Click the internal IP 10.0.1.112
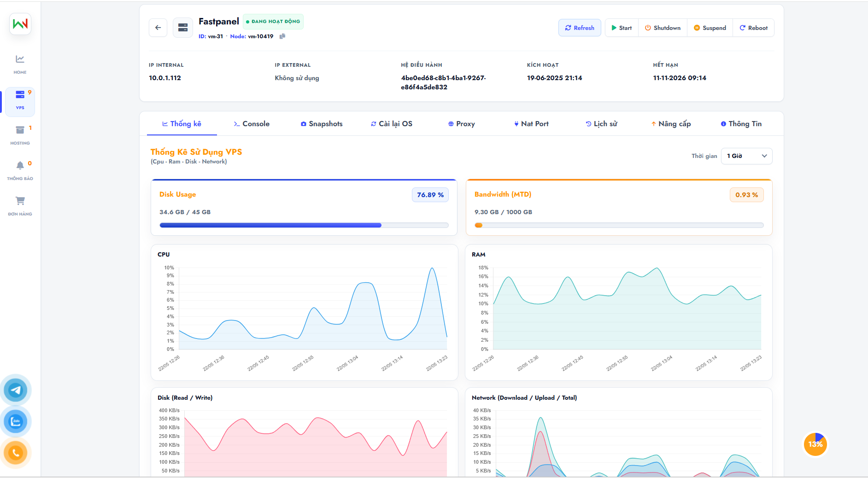The height and width of the screenshot is (478, 868). (x=165, y=78)
